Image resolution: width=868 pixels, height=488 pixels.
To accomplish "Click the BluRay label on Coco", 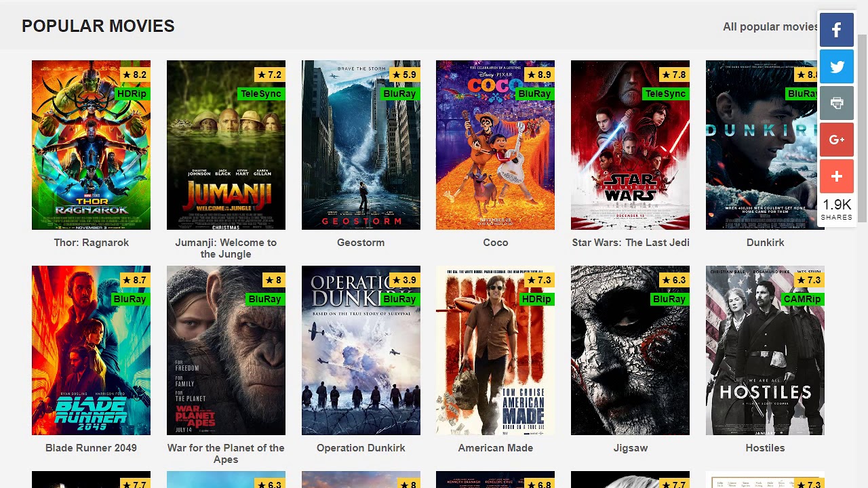I will [x=534, y=94].
